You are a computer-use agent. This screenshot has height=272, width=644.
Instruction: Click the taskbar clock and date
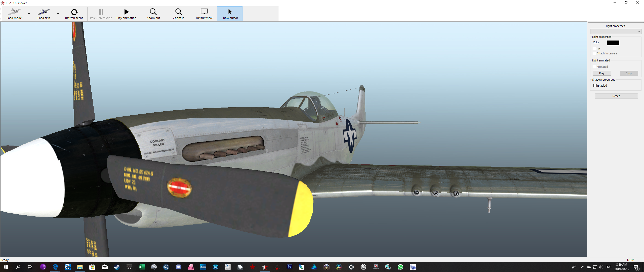pos(622,267)
